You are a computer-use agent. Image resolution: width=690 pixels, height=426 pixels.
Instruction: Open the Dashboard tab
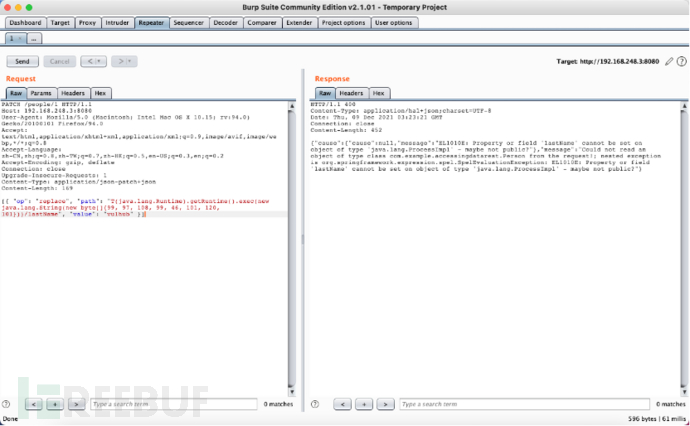(25, 23)
